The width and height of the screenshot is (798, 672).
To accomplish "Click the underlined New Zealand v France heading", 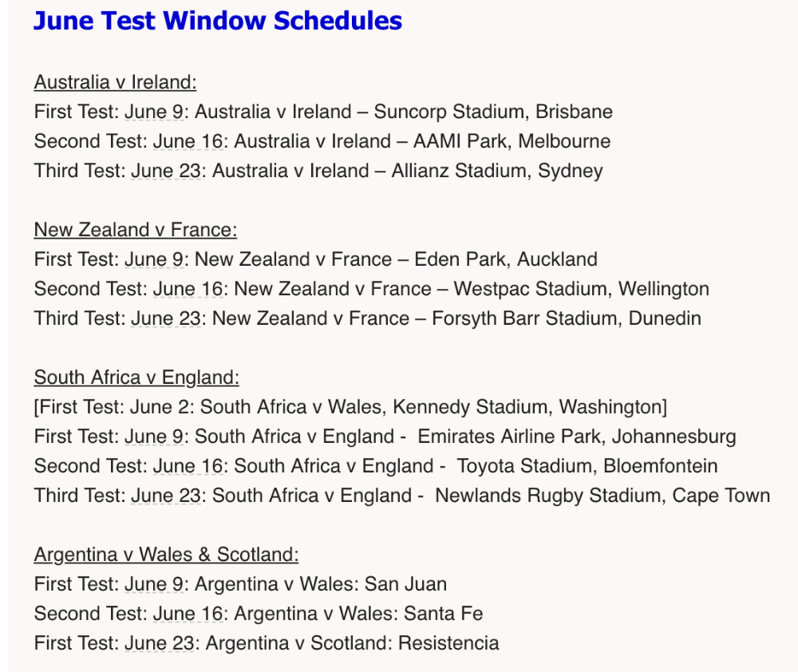I will (136, 230).
